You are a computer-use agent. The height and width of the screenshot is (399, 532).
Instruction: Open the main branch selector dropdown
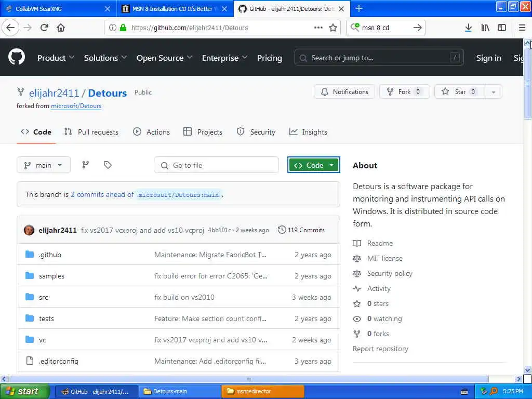click(44, 165)
